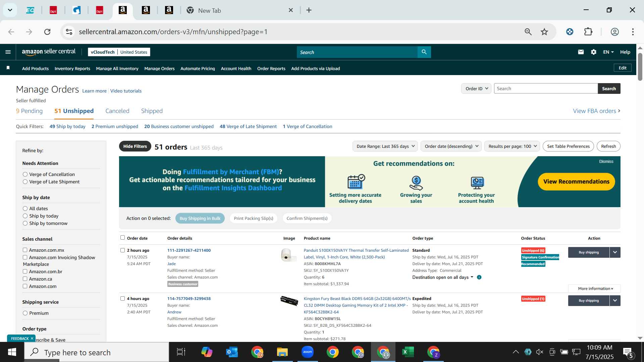This screenshot has width=644, height=362.
Task: Open the EN language dropdown
Action: [608, 52]
